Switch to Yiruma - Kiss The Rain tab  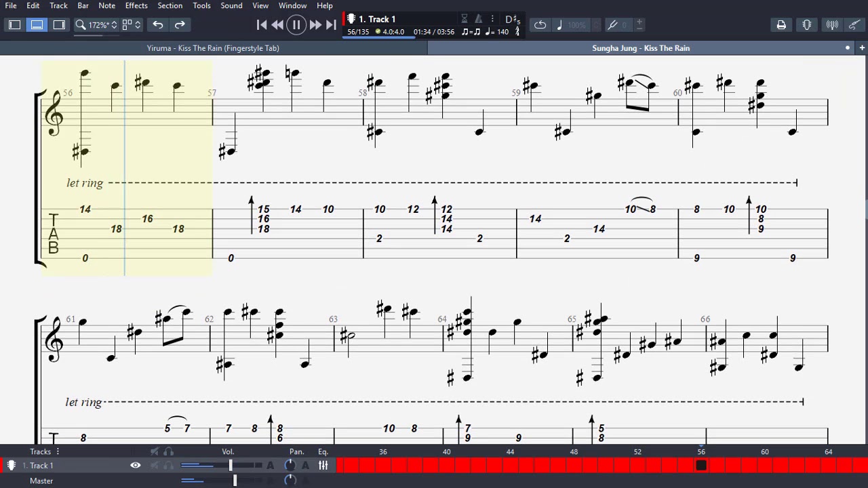pos(213,48)
